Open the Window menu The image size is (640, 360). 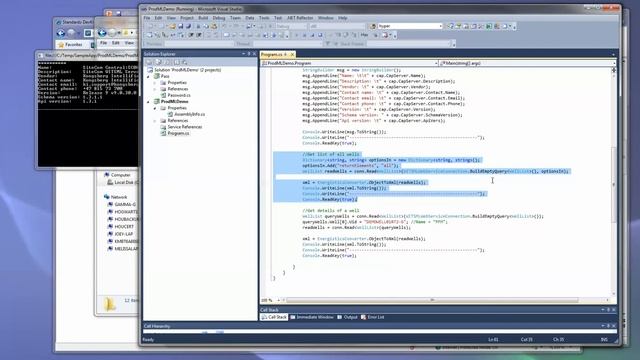pyautogui.click(x=325, y=18)
